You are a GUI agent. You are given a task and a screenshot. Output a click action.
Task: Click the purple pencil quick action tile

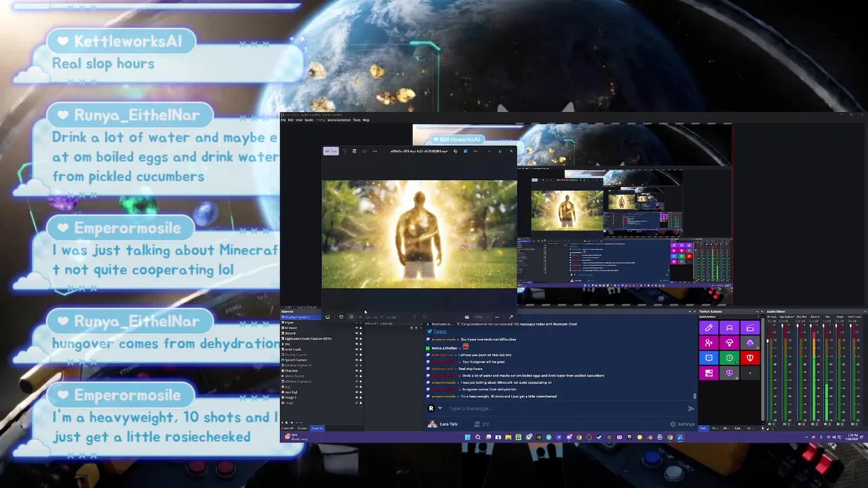click(x=709, y=327)
